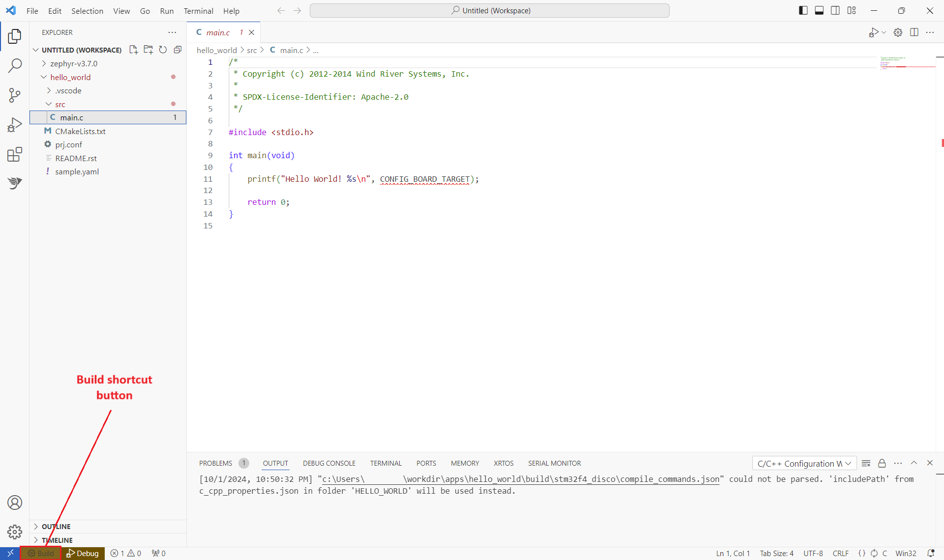Click the Explorer icon in activity bar
Image resolution: width=944 pixels, height=560 pixels.
coord(15,37)
